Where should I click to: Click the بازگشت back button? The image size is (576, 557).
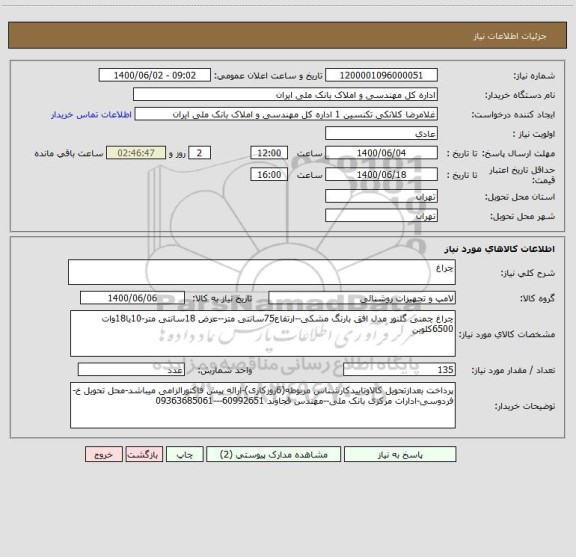[144, 454]
